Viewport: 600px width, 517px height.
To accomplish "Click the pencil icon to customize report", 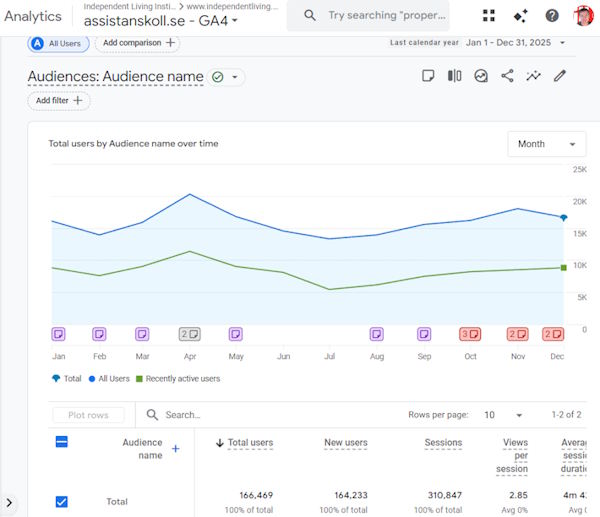I will pyautogui.click(x=560, y=76).
